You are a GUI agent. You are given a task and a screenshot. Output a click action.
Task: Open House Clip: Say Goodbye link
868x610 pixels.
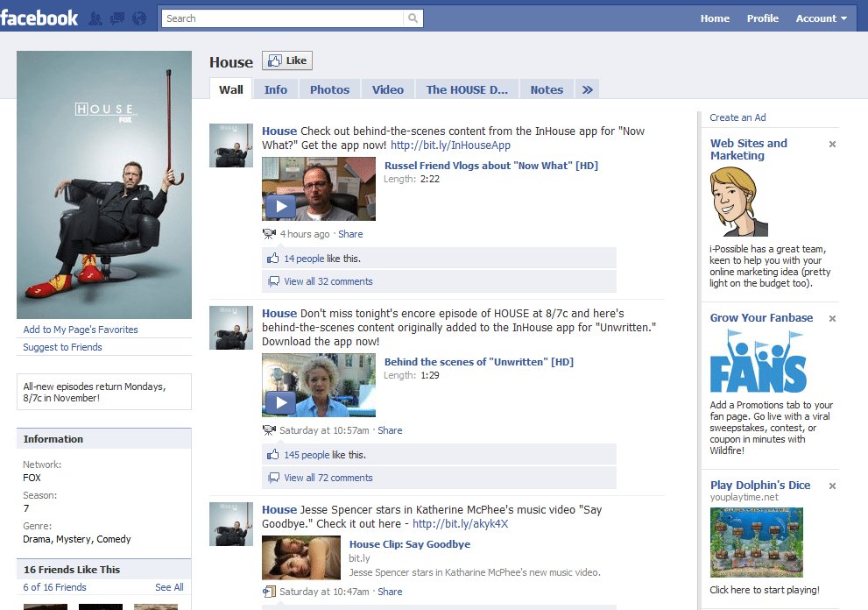pyautogui.click(x=410, y=544)
